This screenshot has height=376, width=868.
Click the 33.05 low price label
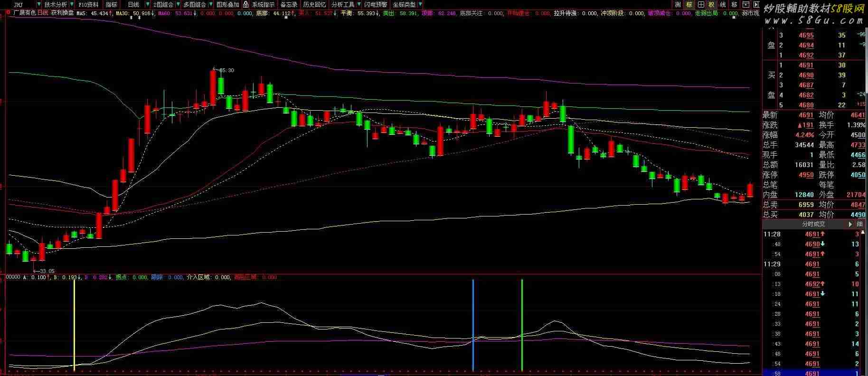pos(47,271)
